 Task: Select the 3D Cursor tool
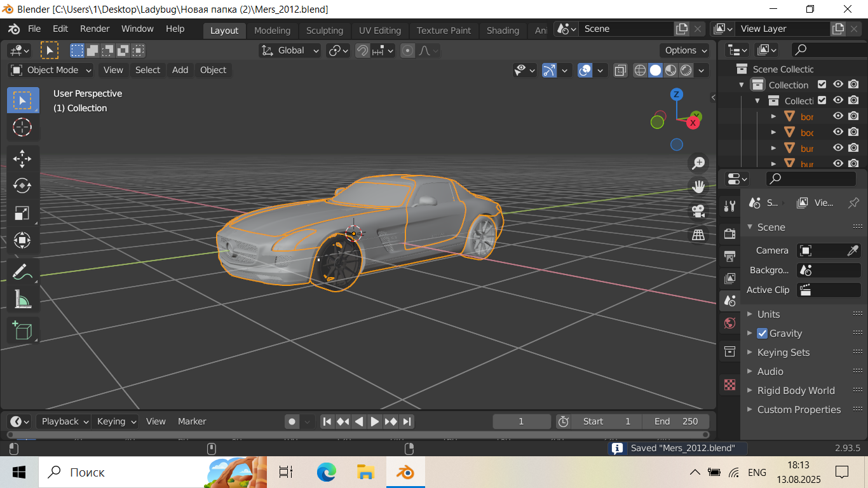[x=22, y=127]
